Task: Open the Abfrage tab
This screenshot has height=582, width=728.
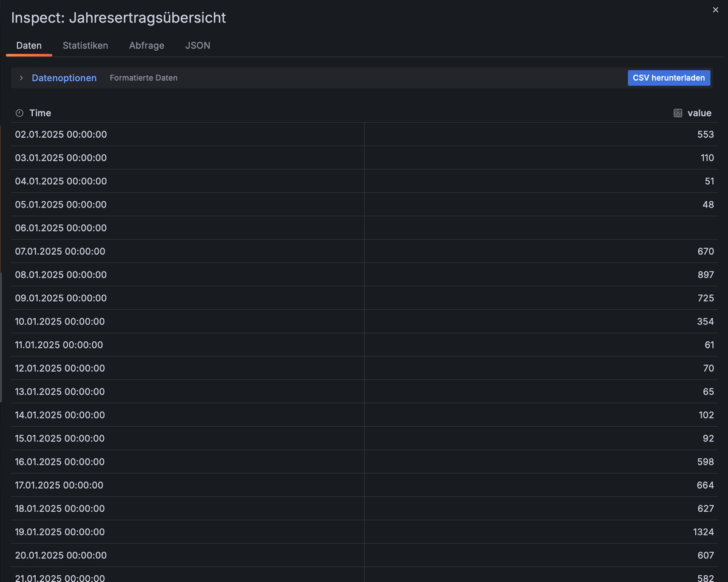Action: click(147, 45)
